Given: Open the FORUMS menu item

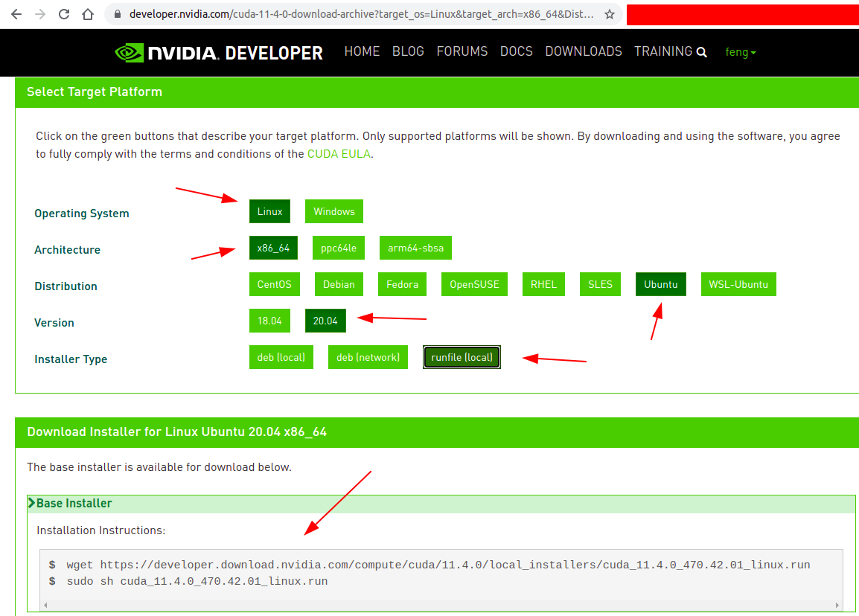Looking at the screenshot, I should coord(462,51).
